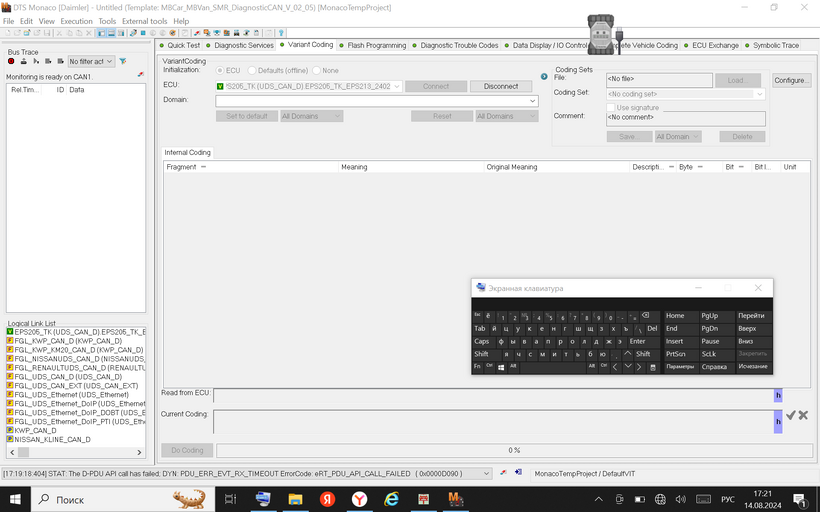820x512 pixels.
Task: Click the Disconnect button
Action: click(x=501, y=86)
